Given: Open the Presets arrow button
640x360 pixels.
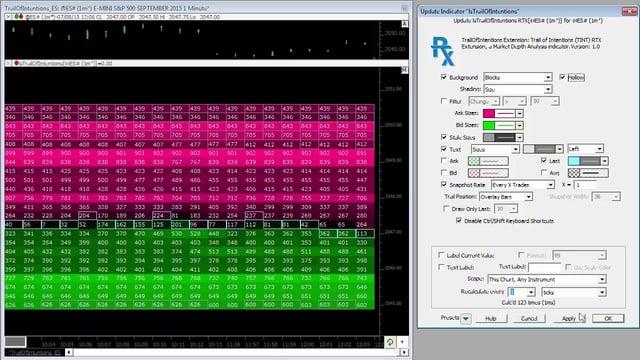Looking at the screenshot, I should 466,318.
